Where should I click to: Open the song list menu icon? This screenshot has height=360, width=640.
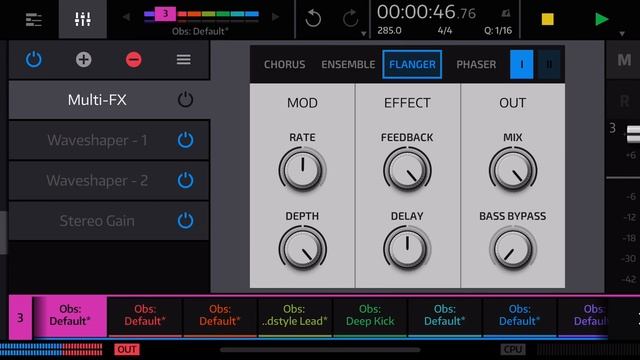(x=33, y=19)
